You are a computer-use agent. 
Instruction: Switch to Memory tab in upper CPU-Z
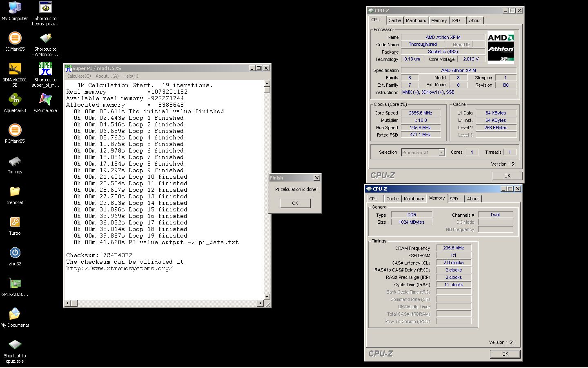pyautogui.click(x=439, y=20)
